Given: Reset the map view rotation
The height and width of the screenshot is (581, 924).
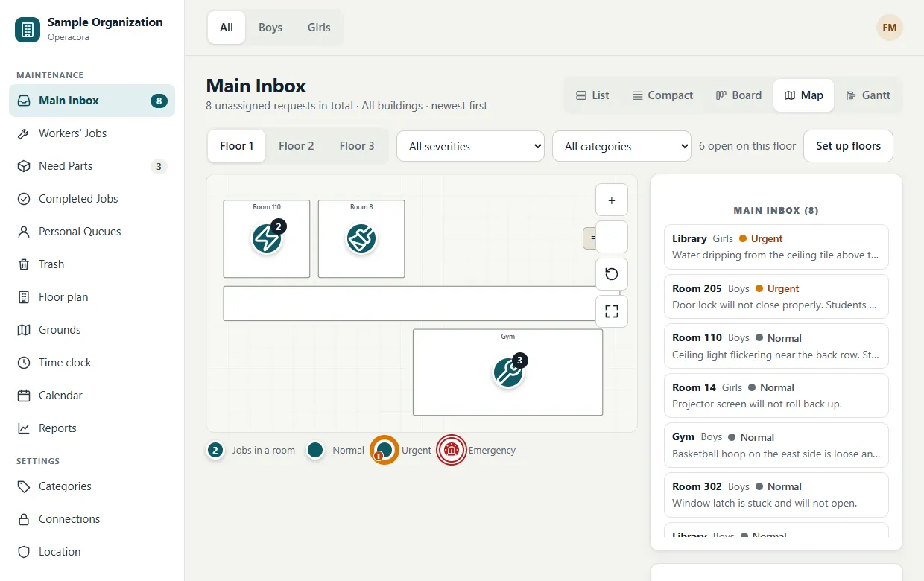Looking at the screenshot, I should [612, 274].
